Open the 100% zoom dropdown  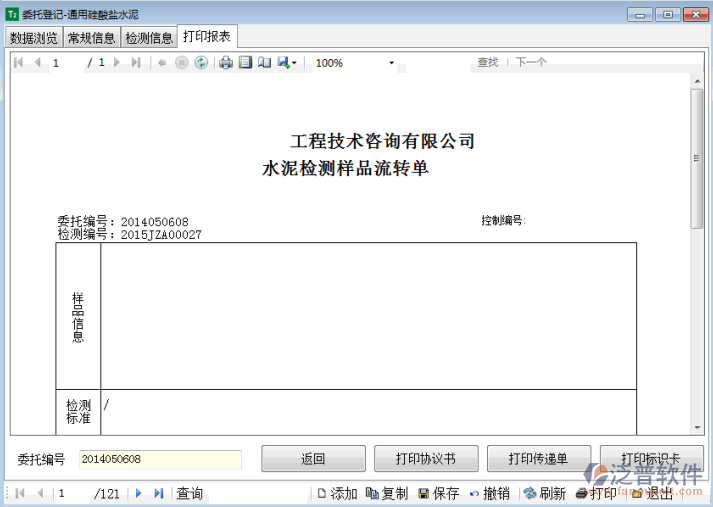tap(392, 63)
